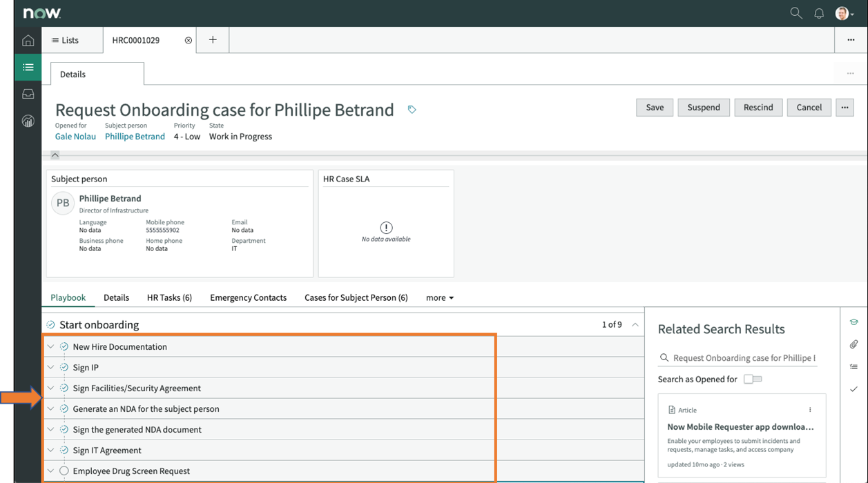868x483 pixels.
Task: Expand Sign IT Agreement row
Action: point(50,450)
